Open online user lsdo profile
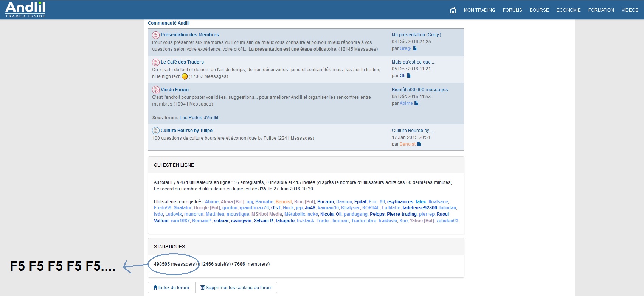The height and width of the screenshot is (296, 644). point(158,214)
